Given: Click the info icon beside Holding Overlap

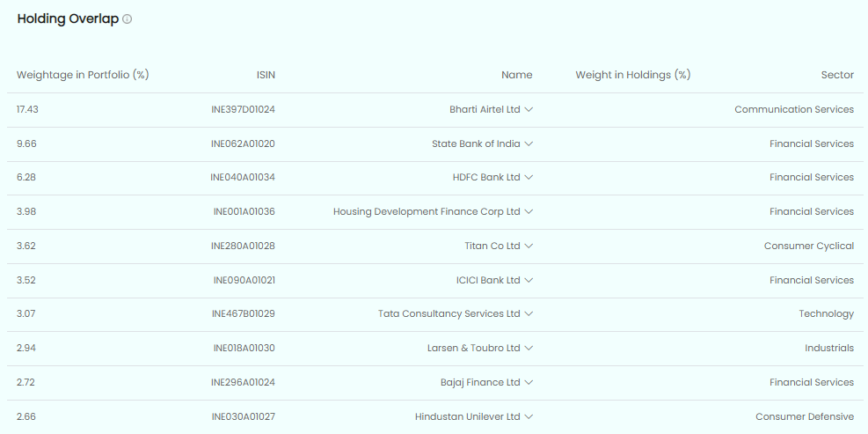Looking at the screenshot, I should coord(128,19).
